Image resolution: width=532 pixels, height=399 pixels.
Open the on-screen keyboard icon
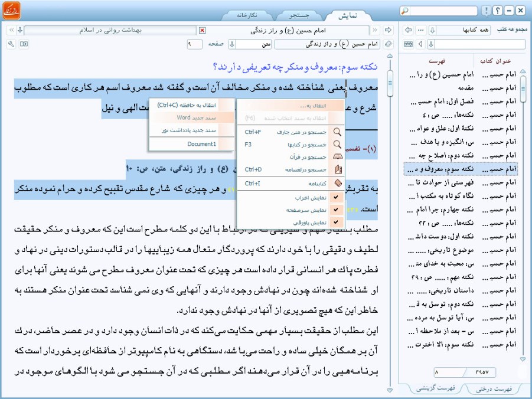pyautogui.click(x=409, y=44)
